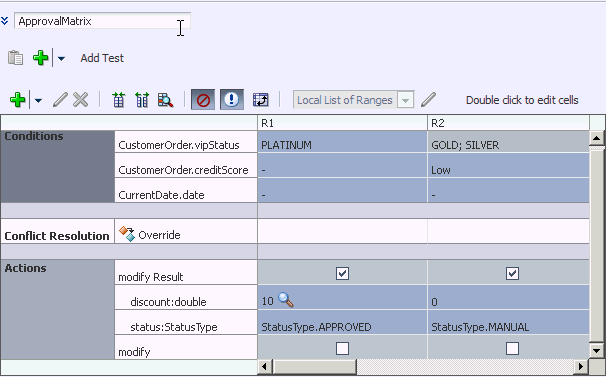The width and height of the screenshot is (606, 377).
Task: Click the paste clipboard icon
Action: click(15, 58)
